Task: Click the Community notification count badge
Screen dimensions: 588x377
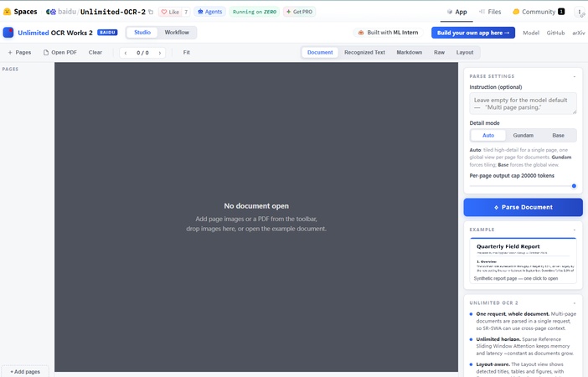Action: coord(561,12)
